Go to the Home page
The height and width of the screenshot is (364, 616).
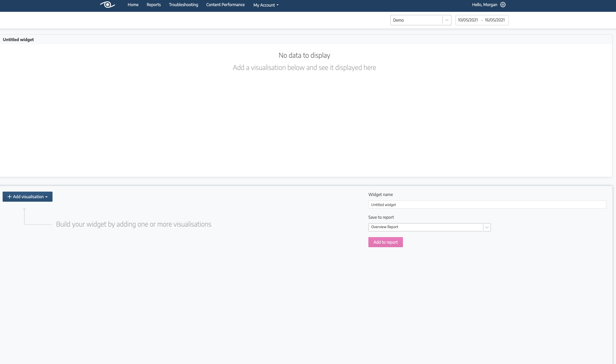133,5
